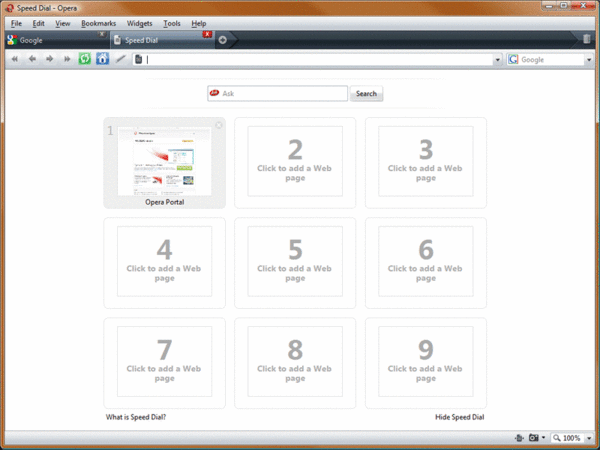Open the Help menu
Screen dimensions: 600x450
199,23
